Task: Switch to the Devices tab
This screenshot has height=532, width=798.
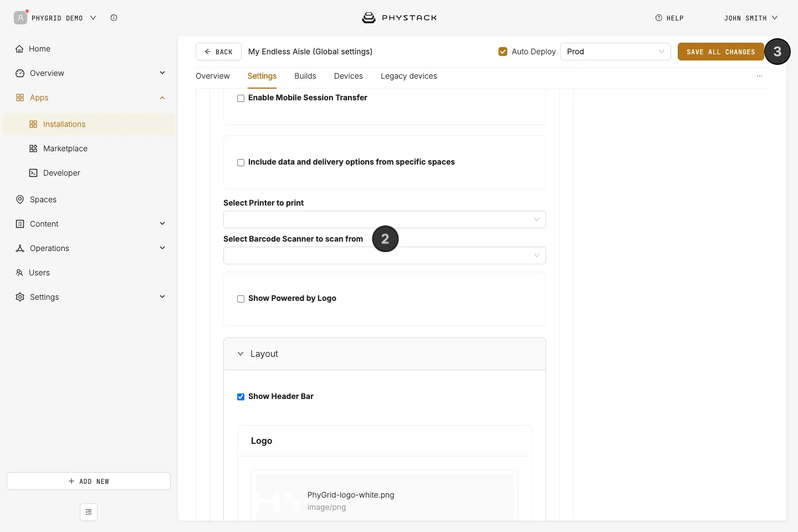Action: pyautogui.click(x=349, y=76)
